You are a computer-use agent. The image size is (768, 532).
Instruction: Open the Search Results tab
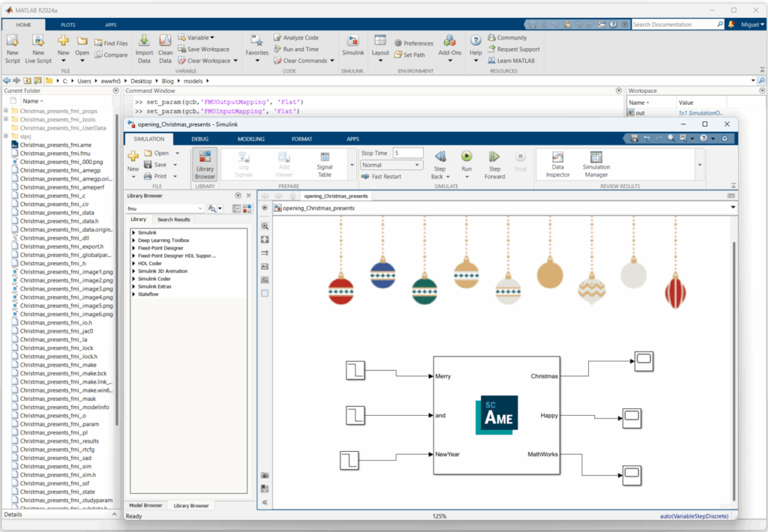pyautogui.click(x=172, y=220)
